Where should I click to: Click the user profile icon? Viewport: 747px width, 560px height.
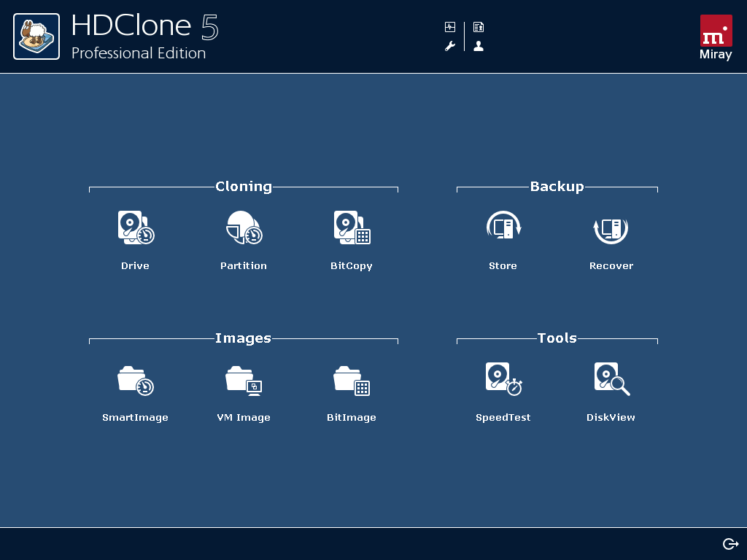pos(479,46)
